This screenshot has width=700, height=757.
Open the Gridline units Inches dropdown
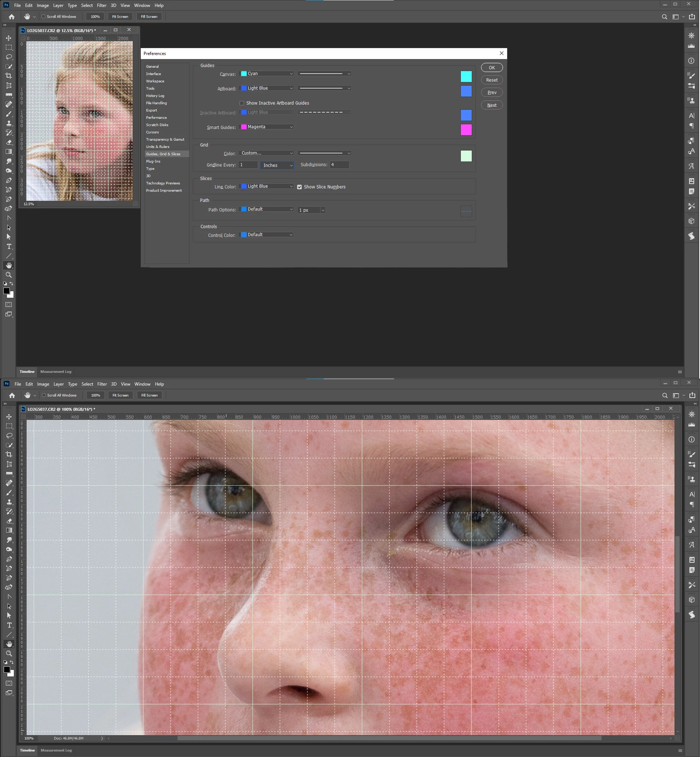[x=277, y=165]
